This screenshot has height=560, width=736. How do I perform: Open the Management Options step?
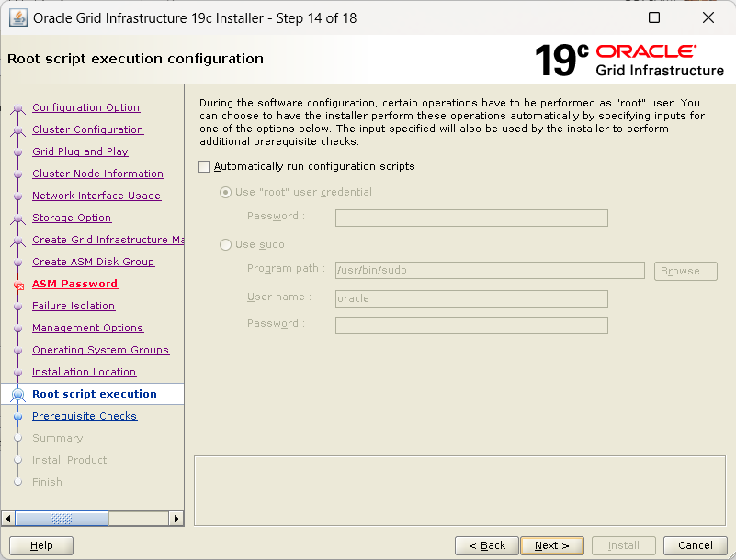click(88, 328)
